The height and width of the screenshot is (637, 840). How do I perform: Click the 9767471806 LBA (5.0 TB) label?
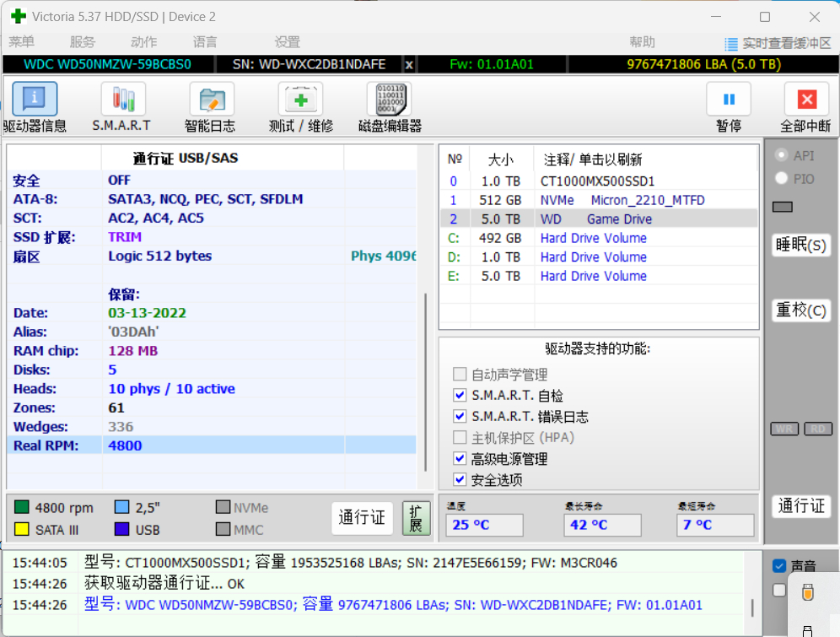point(703,64)
